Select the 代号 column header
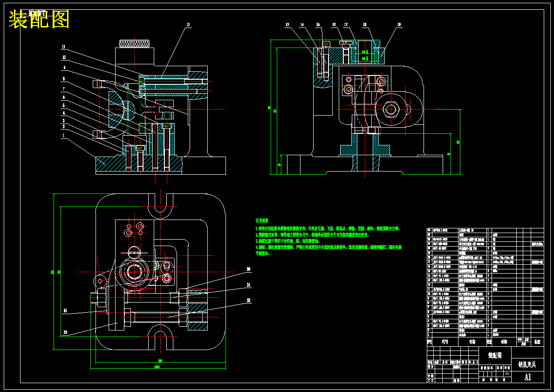 pyautogui.click(x=445, y=342)
